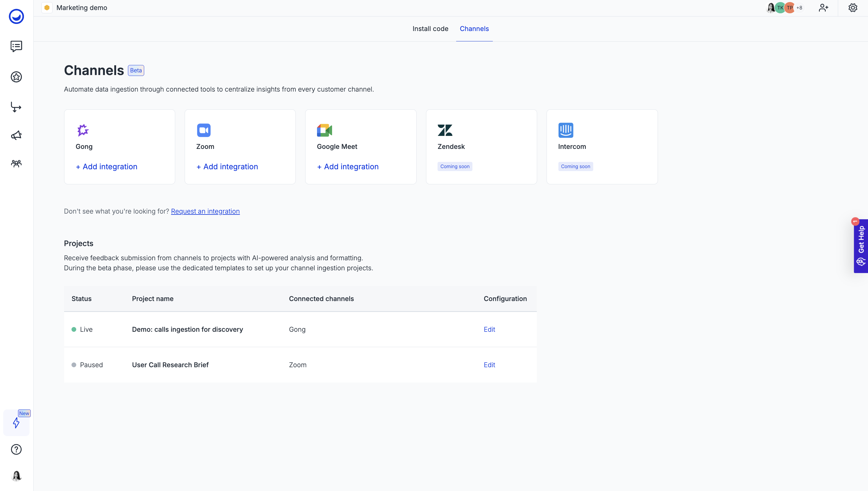Click the Request an integration link
The height and width of the screenshot is (491, 868).
click(205, 212)
